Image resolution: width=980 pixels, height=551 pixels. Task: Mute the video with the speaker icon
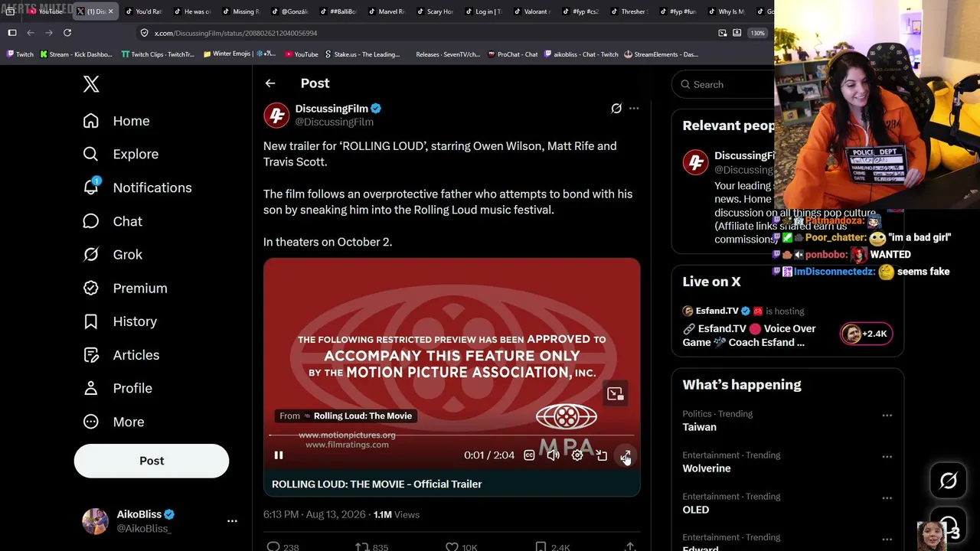coord(553,455)
